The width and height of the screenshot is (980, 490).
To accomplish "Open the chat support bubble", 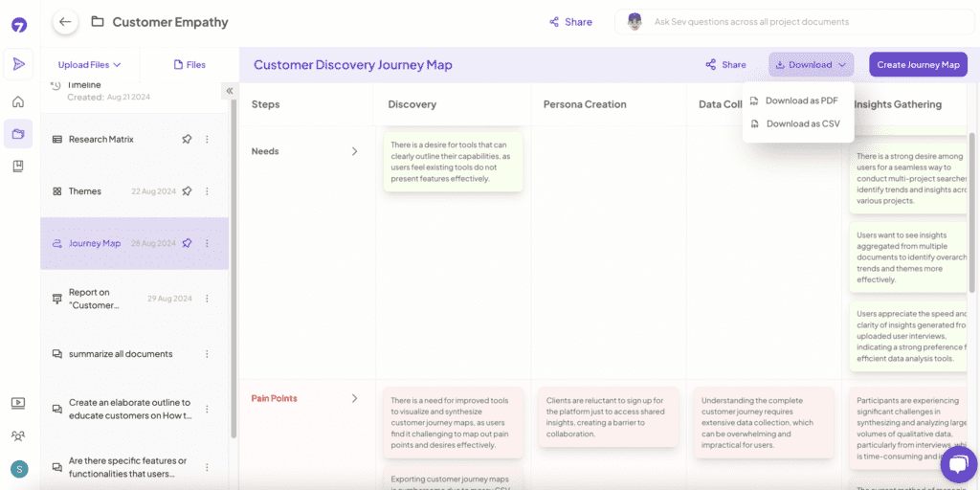I will tap(958, 466).
